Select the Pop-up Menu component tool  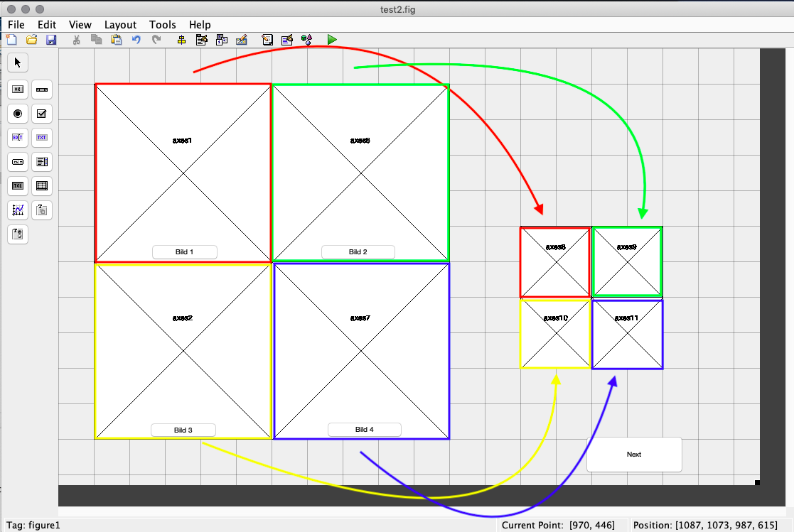pos(18,162)
